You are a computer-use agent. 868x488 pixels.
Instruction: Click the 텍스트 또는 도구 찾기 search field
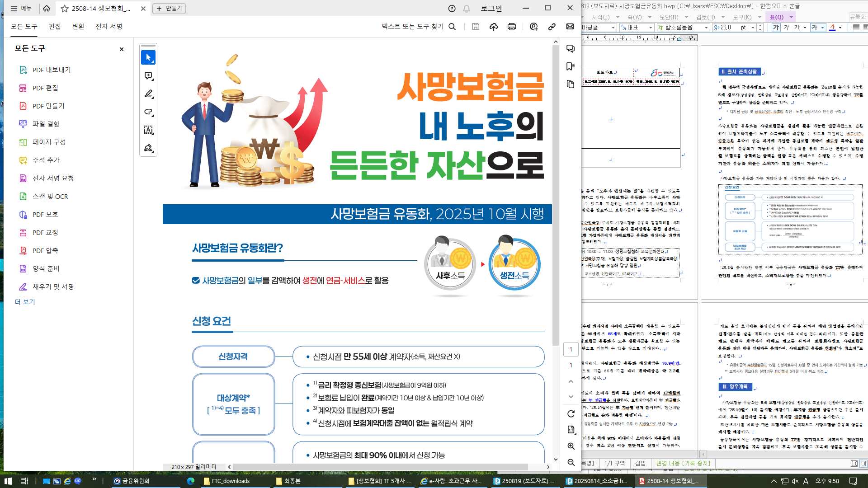414,27
